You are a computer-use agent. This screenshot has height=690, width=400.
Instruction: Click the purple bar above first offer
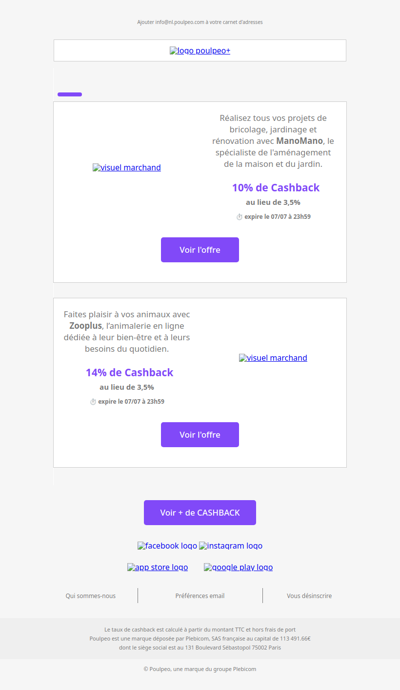pyautogui.click(x=70, y=94)
